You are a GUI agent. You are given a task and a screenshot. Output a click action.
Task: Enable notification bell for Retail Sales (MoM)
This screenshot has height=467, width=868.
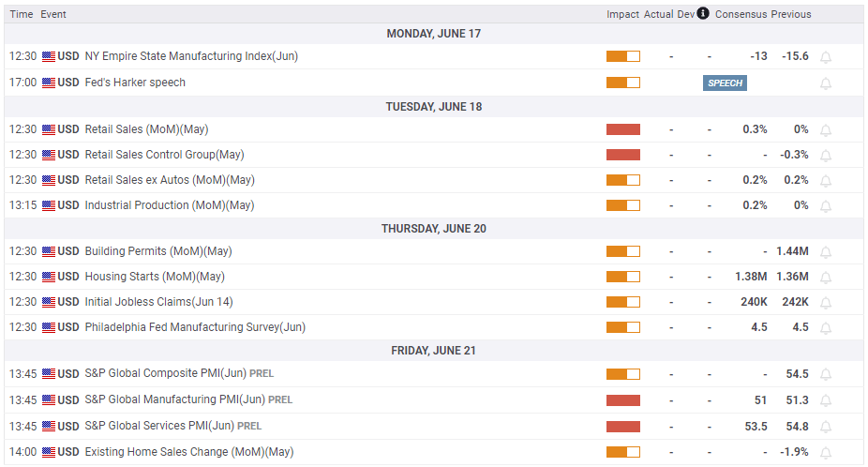pyautogui.click(x=826, y=130)
